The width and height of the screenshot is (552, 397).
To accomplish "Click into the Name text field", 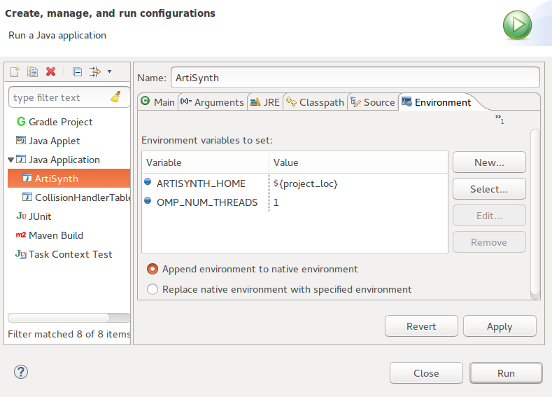I will 355,77.
